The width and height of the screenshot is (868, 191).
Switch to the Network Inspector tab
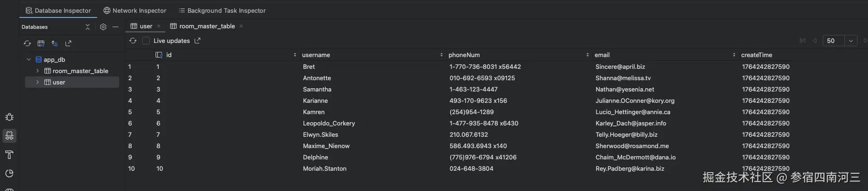(135, 10)
